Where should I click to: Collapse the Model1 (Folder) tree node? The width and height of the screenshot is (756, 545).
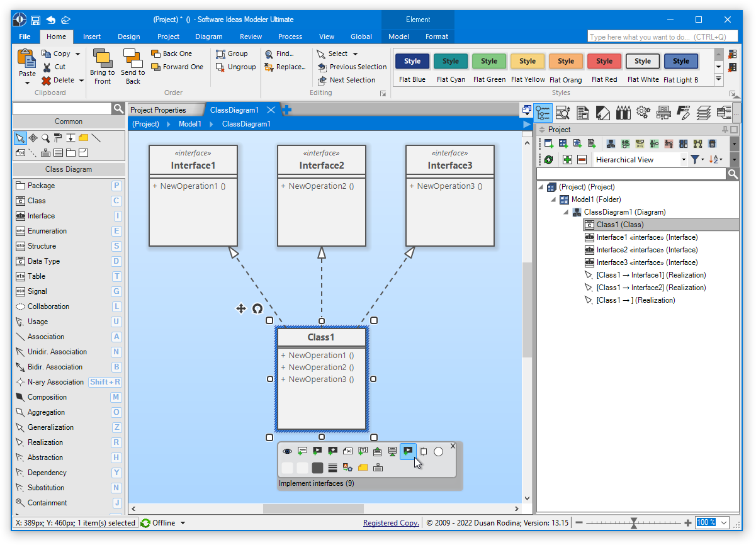(553, 199)
